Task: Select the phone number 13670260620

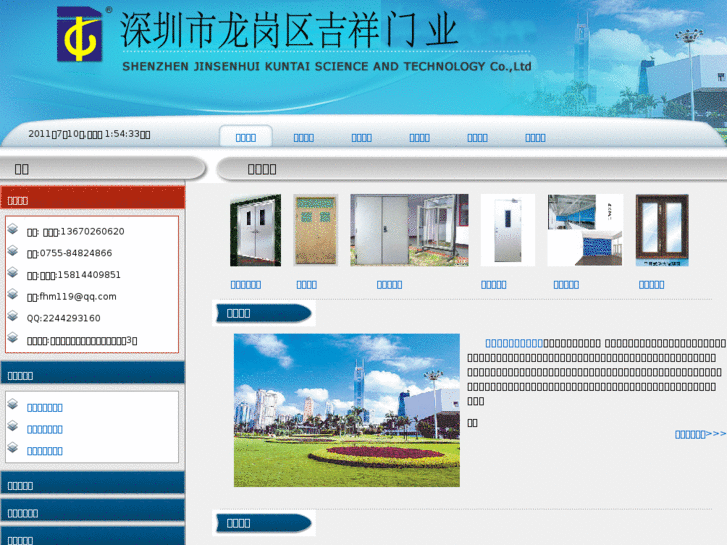Action: 92,231
